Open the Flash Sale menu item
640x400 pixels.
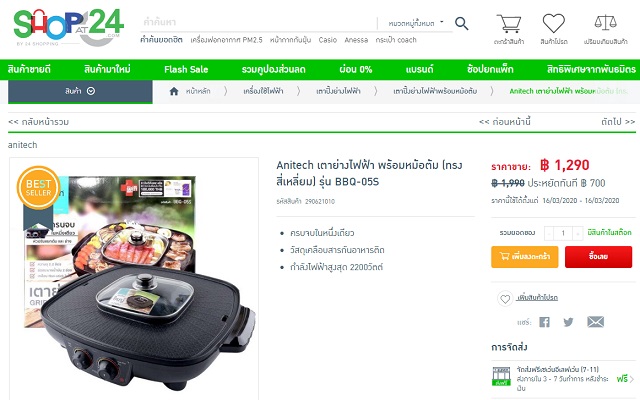(x=186, y=69)
